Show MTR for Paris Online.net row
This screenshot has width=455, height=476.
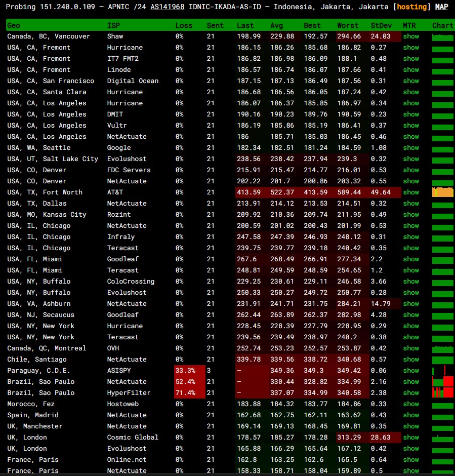click(x=410, y=460)
